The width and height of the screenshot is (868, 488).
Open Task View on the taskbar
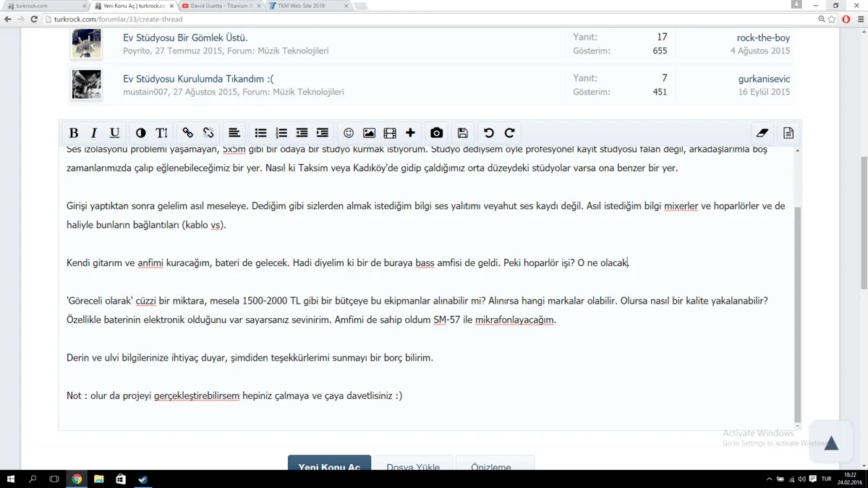[x=54, y=479]
